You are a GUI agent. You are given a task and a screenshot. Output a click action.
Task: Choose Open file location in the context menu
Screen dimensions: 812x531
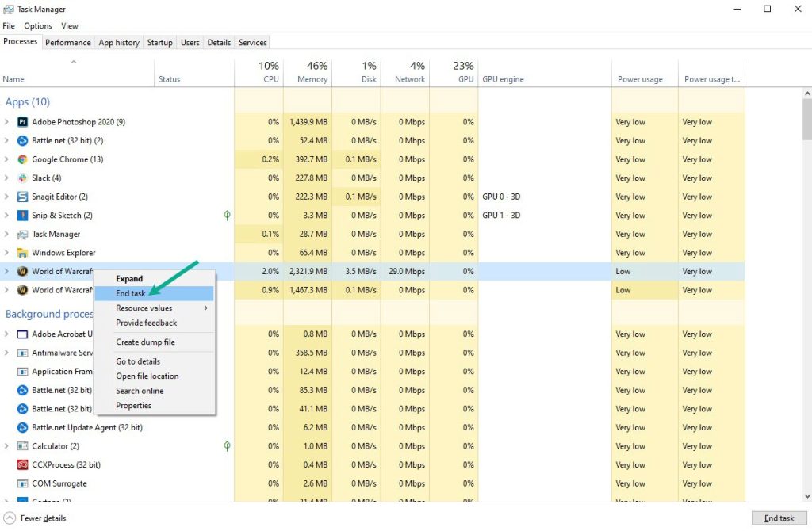pos(154,376)
